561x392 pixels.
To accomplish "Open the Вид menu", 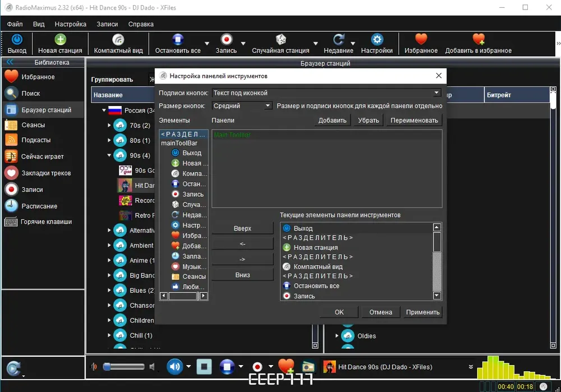I will [x=39, y=24].
